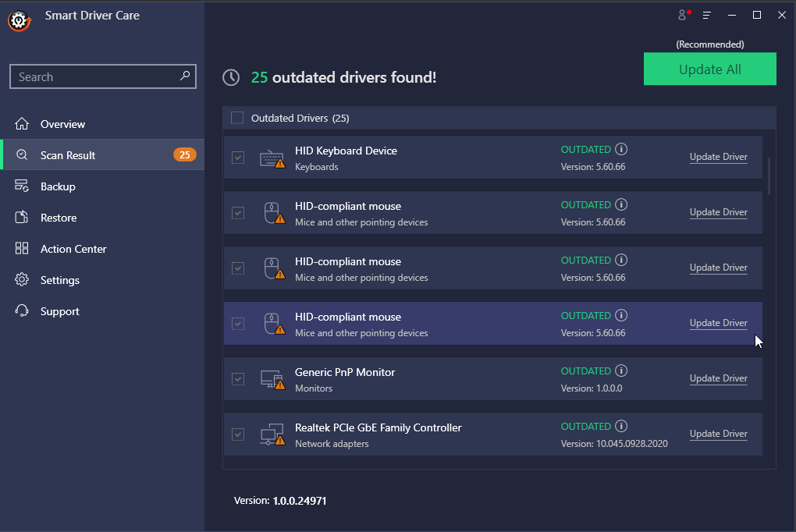This screenshot has width=796, height=532.
Task: Click the Backup sidebar icon
Action: tap(22, 186)
